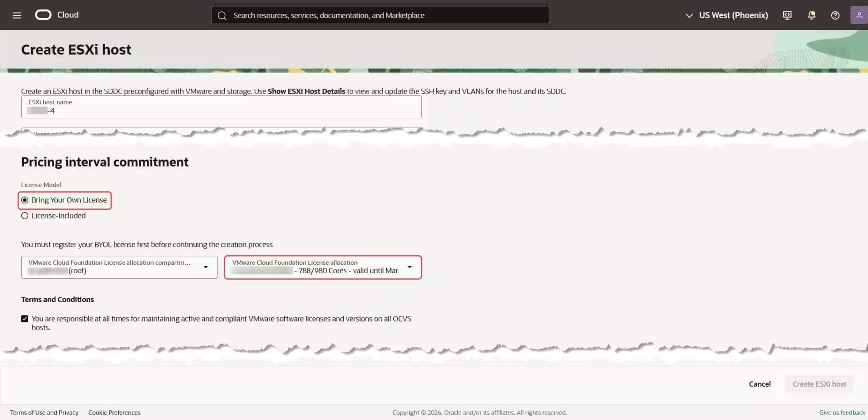The width and height of the screenshot is (868, 420).
Task: Open Cookie Preferences
Action: click(x=114, y=412)
